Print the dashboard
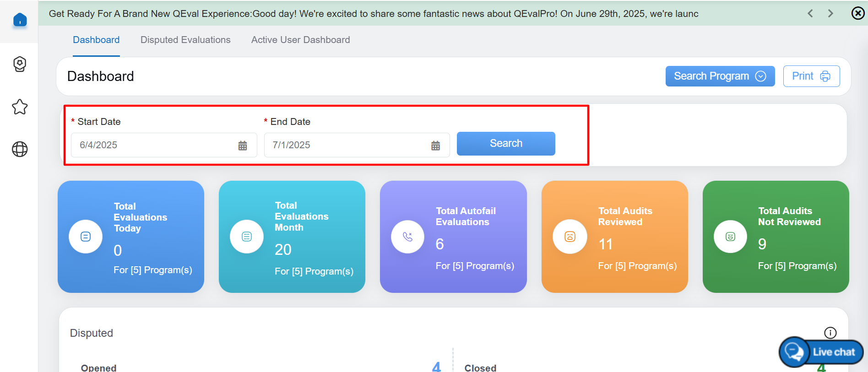The width and height of the screenshot is (868, 372). coord(811,76)
